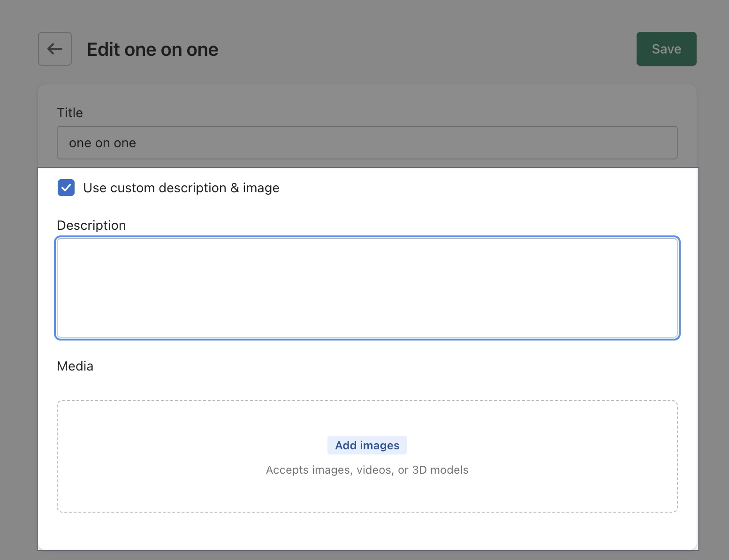This screenshot has height=560, width=729.
Task: Save the one on one edits
Action: click(666, 48)
